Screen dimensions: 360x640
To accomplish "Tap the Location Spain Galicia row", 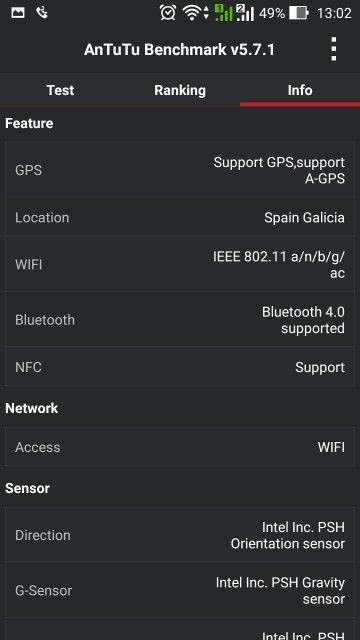I will pyautogui.click(x=180, y=218).
